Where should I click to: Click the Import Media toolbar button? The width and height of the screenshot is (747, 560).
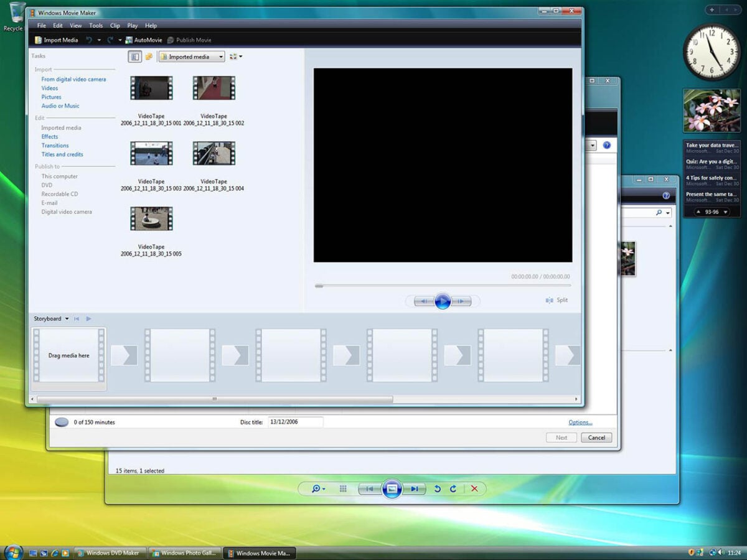57,40
